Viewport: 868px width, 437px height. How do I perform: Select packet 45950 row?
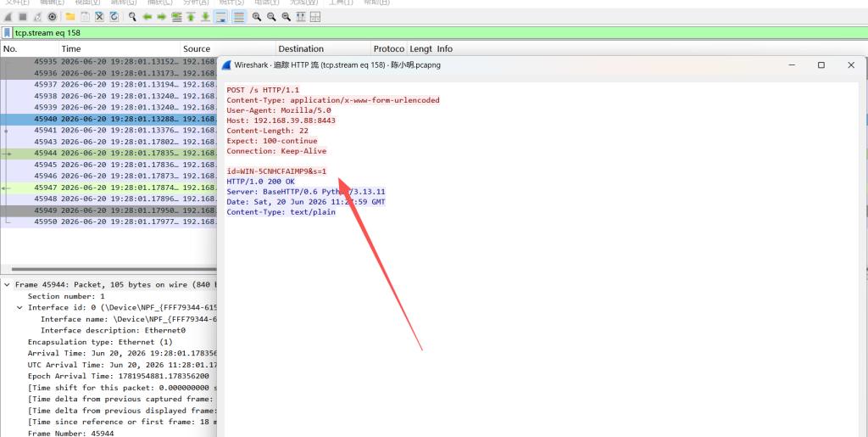[108, 221]
